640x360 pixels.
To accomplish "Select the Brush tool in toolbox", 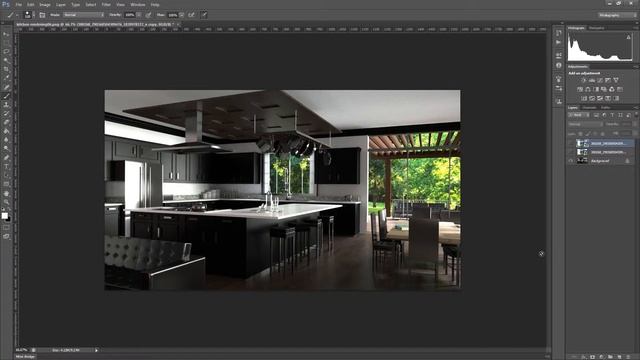I will tap(6, 96).
